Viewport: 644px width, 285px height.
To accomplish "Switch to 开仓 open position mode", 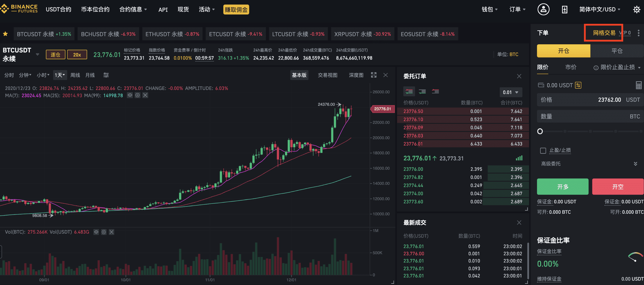I will click(x=563, y=51).
